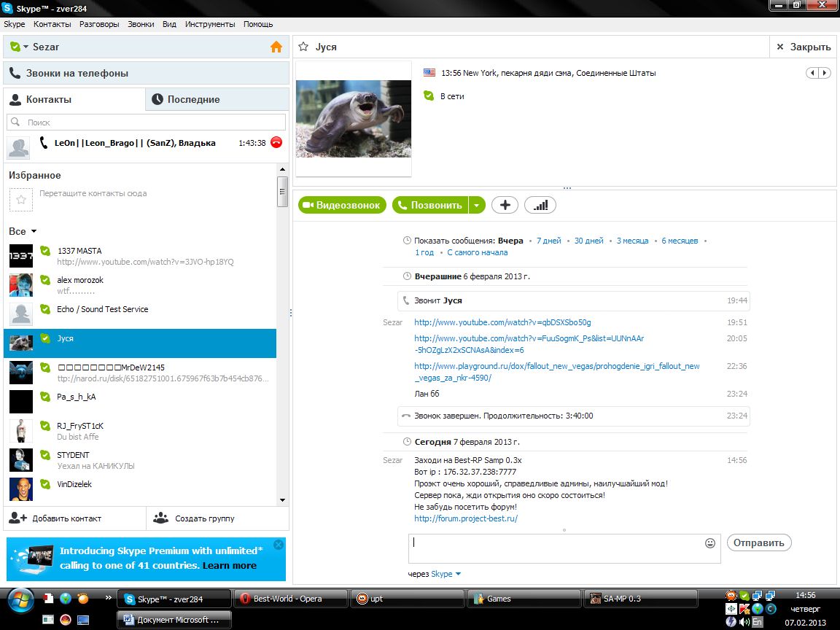840x630 pixels.
Task: Click alex morozok avatar
Action: [x=21, y=285]
